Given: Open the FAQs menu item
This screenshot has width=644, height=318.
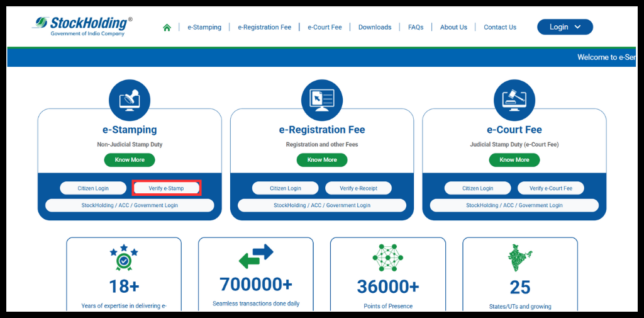Looking at the screenshot, I should tap(416, 27).
